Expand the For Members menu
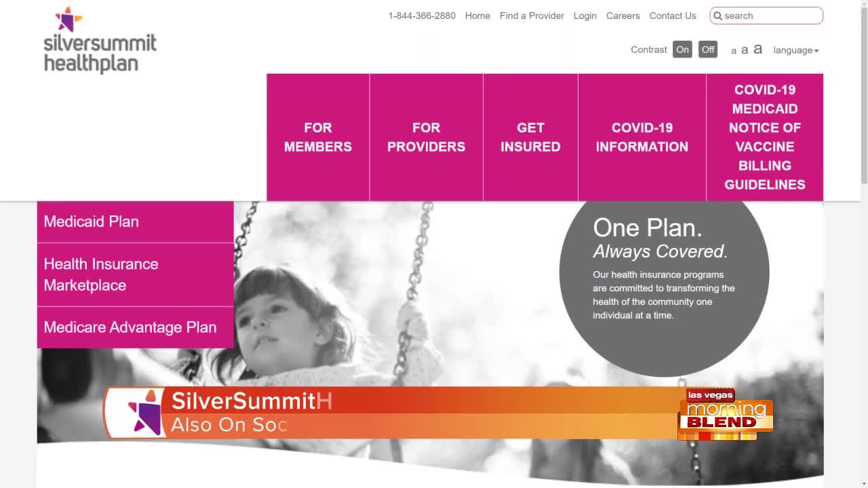This screenshot has height=488, width=868. click(x=318, y=137)
